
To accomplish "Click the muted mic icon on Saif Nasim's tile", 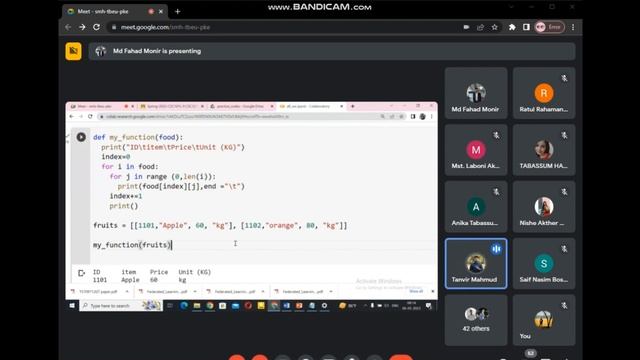I will [x=564, y=249].
